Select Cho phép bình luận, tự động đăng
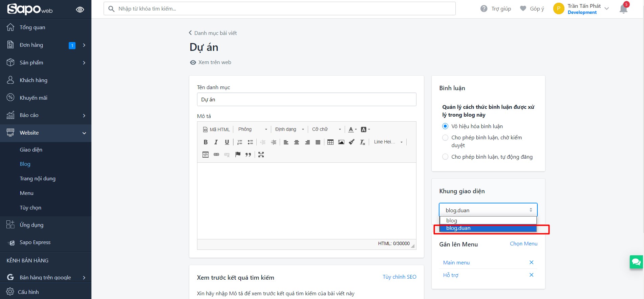This screenshot has height=299, width=644. [x=445, y=157]
